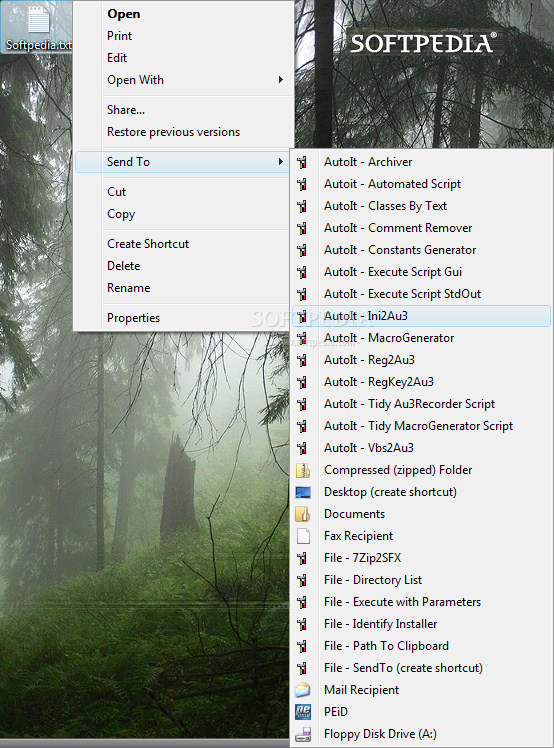Click the 'Open With' menu label

coord(135,80)
